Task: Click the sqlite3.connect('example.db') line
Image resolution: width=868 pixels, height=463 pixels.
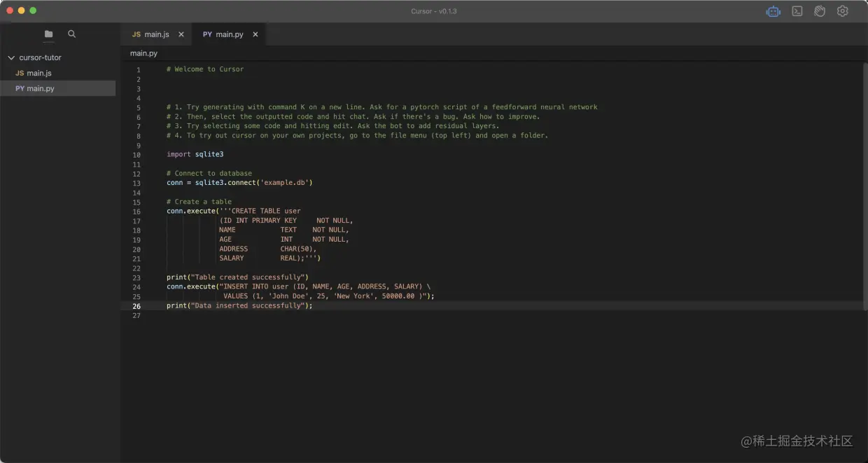Action: (239, 183)
